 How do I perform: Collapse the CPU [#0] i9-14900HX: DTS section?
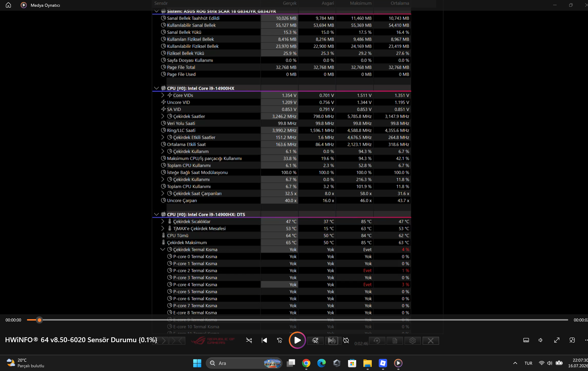[x=156, y=214]
